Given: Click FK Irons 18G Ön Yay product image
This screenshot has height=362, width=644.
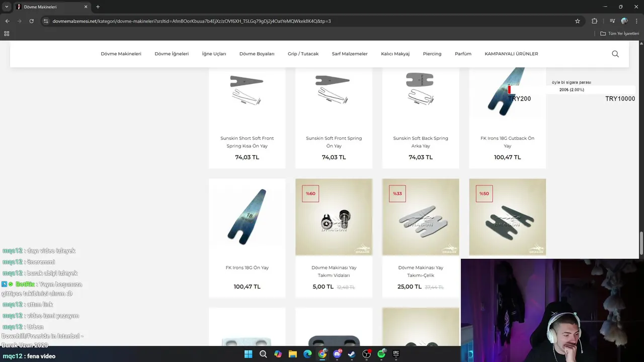Looking at the screenshot, I should tap(247, 217).
